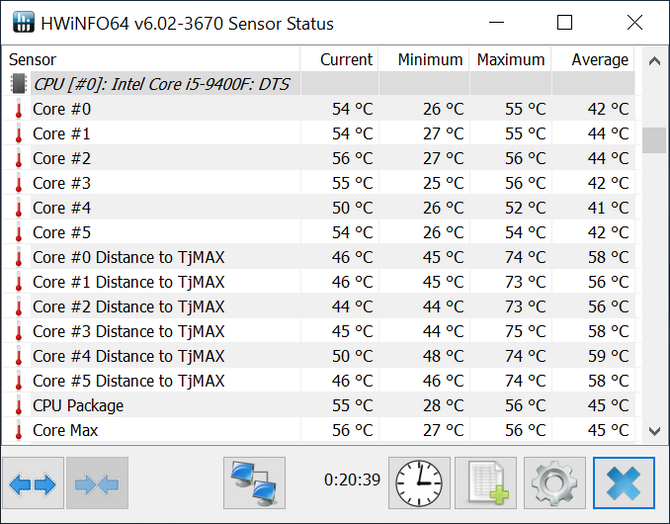The height and width of the screenshot is (524, 670).
Task: Start logging with the sheet plus icon
Action: point(486,483)
